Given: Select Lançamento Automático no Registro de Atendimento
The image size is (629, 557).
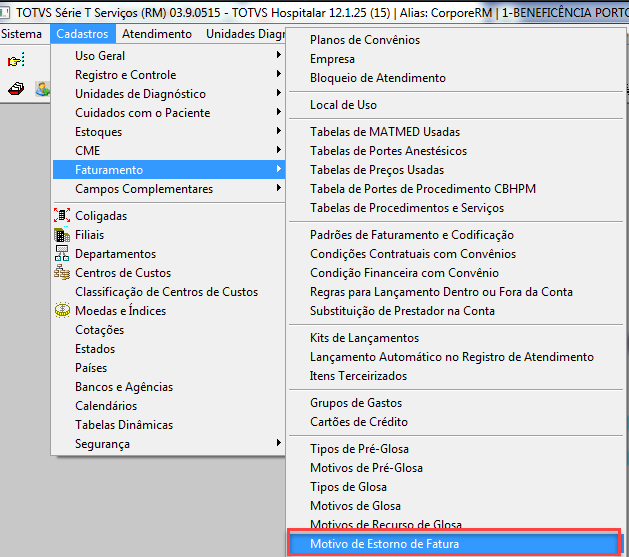Looking at the screenshot, I should pyautogui.click(x=456, y=357).
